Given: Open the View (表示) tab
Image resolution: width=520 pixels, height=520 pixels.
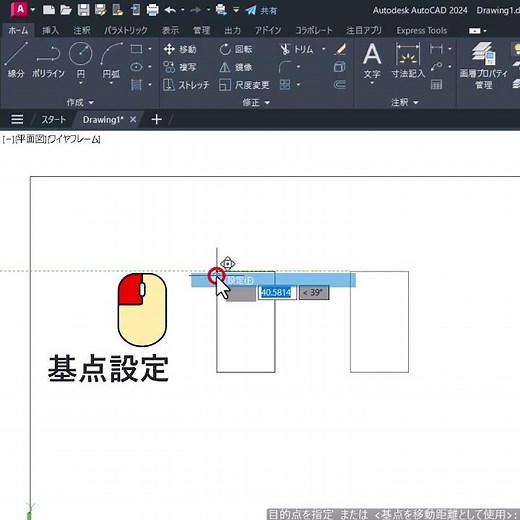Looking at the screenshot, I should click(170, 31).
